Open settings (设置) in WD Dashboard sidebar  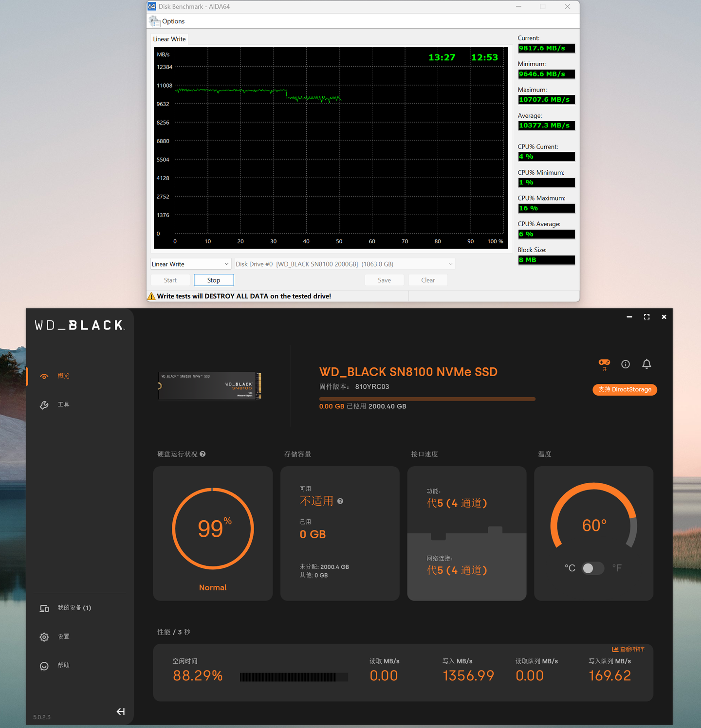pyautogui.click(x=63, y=637)
